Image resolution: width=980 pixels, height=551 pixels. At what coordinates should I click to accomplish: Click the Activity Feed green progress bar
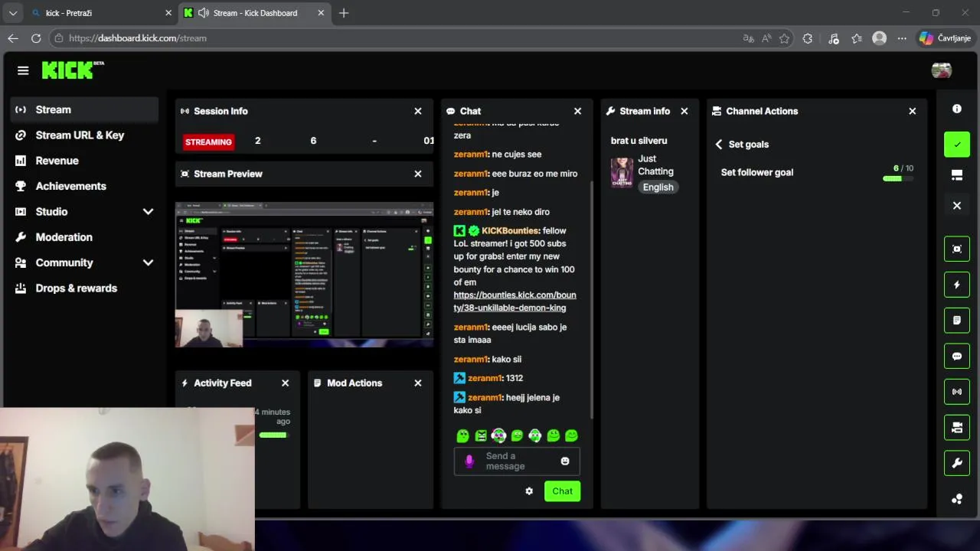pos(273,435)
